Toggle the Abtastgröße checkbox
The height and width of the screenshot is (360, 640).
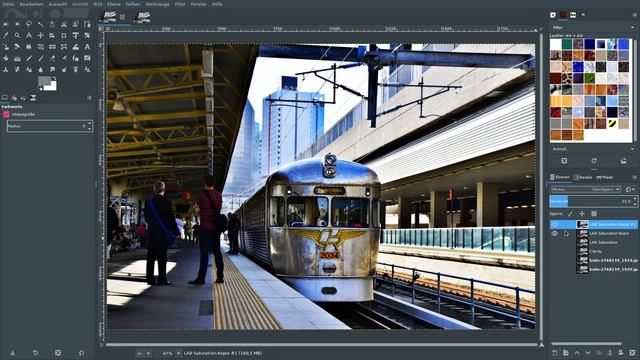click(6, 115)
